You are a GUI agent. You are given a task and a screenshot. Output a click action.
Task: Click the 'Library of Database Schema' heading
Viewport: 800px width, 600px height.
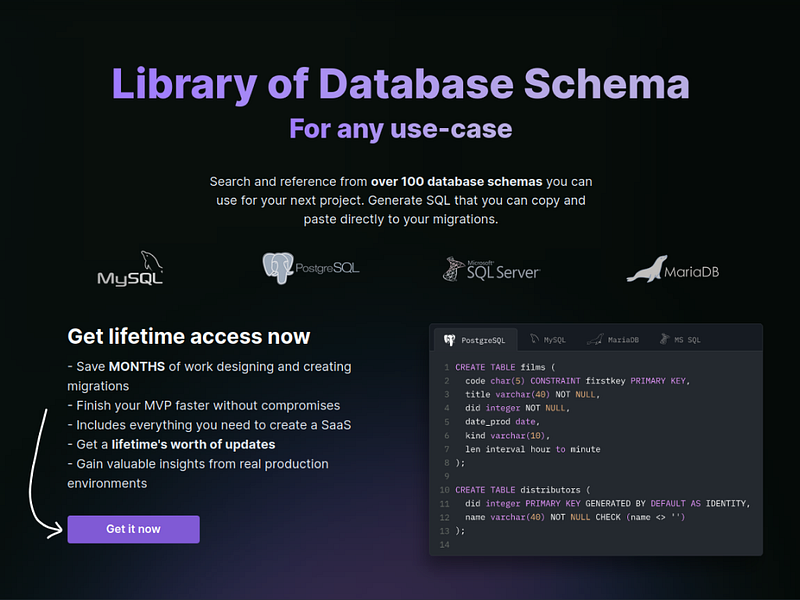(x=400, y=85)
